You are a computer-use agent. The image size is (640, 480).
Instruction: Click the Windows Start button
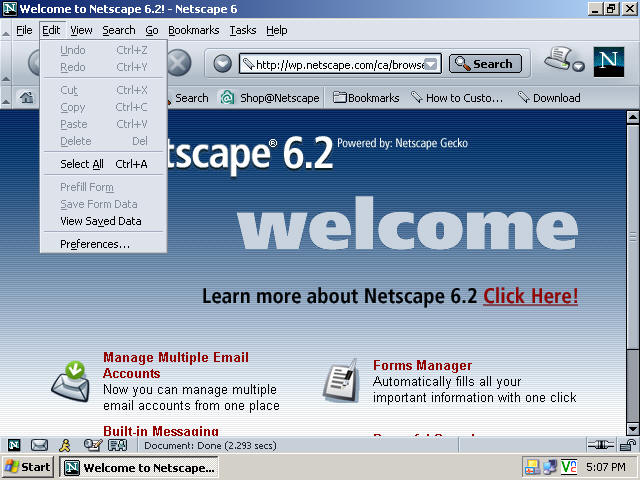(28, 467)
